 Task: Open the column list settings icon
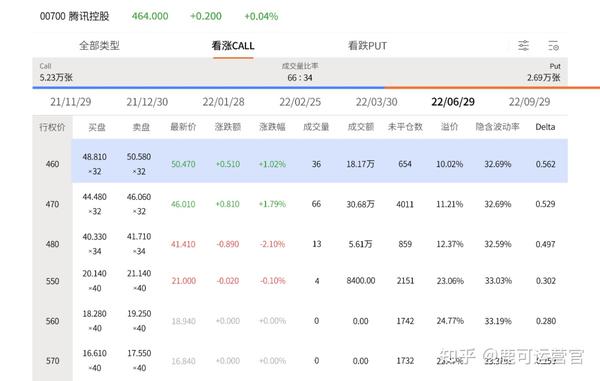click(x=553, y=46)
